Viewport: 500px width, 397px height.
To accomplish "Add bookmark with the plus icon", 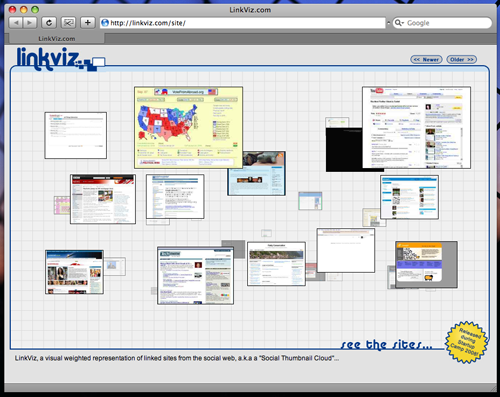I will click(x=88, y=23).
